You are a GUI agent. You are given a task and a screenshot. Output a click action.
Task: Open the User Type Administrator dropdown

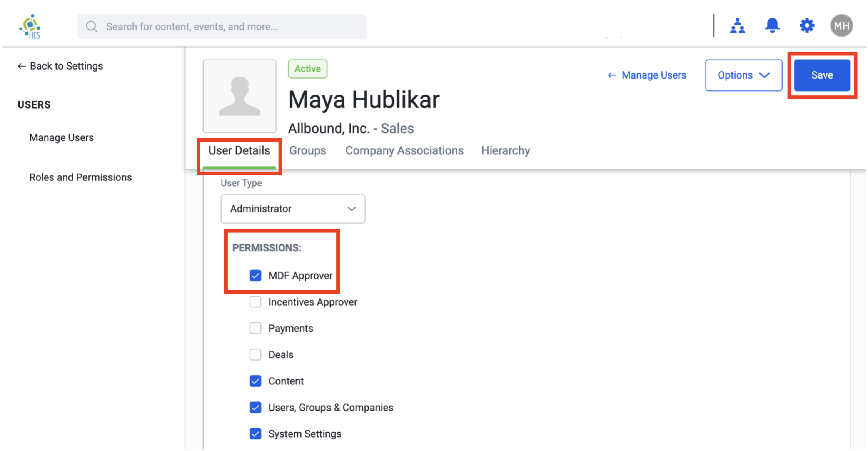[293, 209]
